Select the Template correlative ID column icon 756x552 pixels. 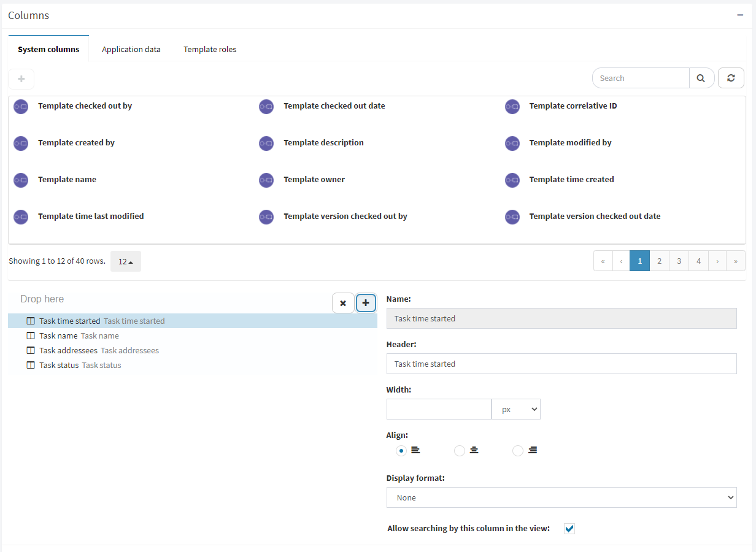[512, 107]
